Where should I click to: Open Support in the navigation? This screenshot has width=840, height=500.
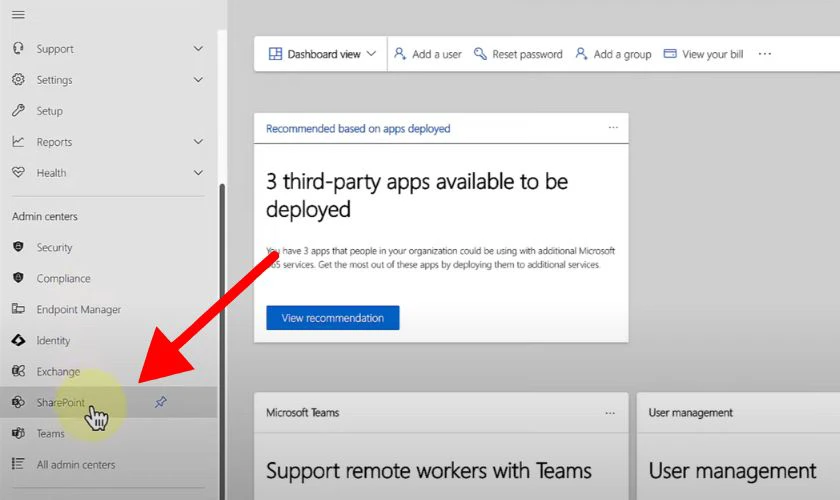(x=108, y=48)
